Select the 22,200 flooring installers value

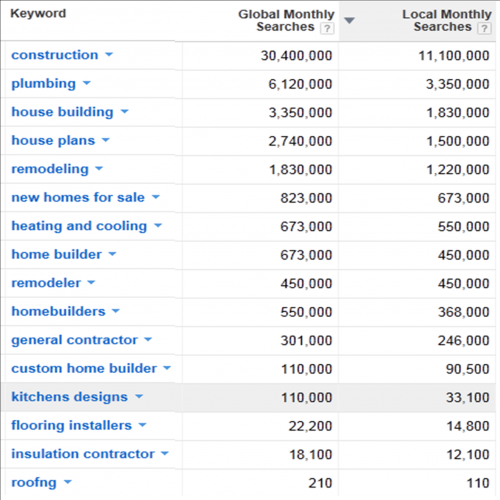click(x=310, y=426)
